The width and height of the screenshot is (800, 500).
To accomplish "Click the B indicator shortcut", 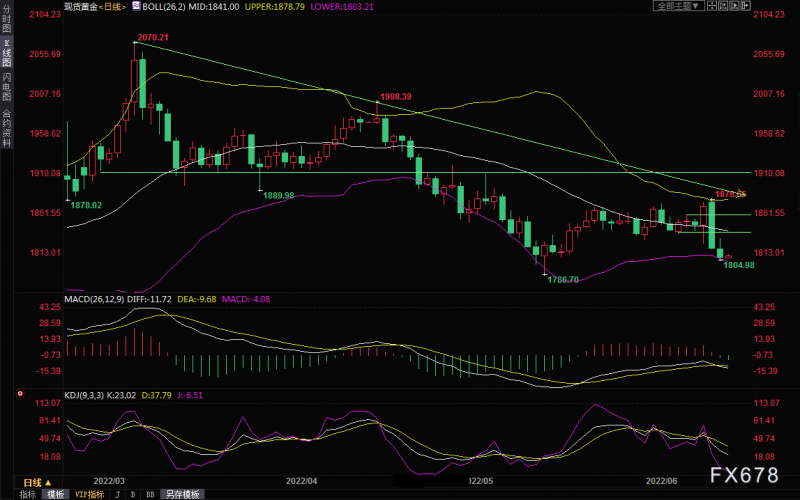I will tap(133, 494).
